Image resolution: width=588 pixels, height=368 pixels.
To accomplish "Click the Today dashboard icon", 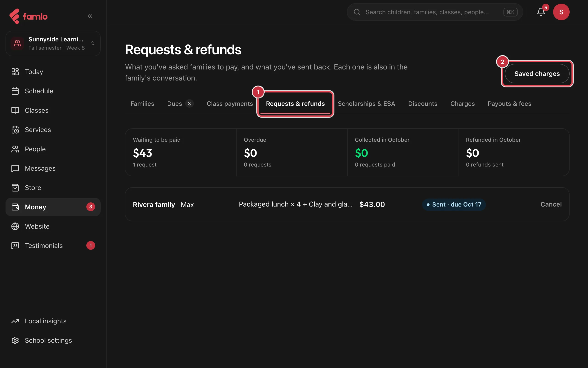I will pyautogui.click(x=15, y=72).
